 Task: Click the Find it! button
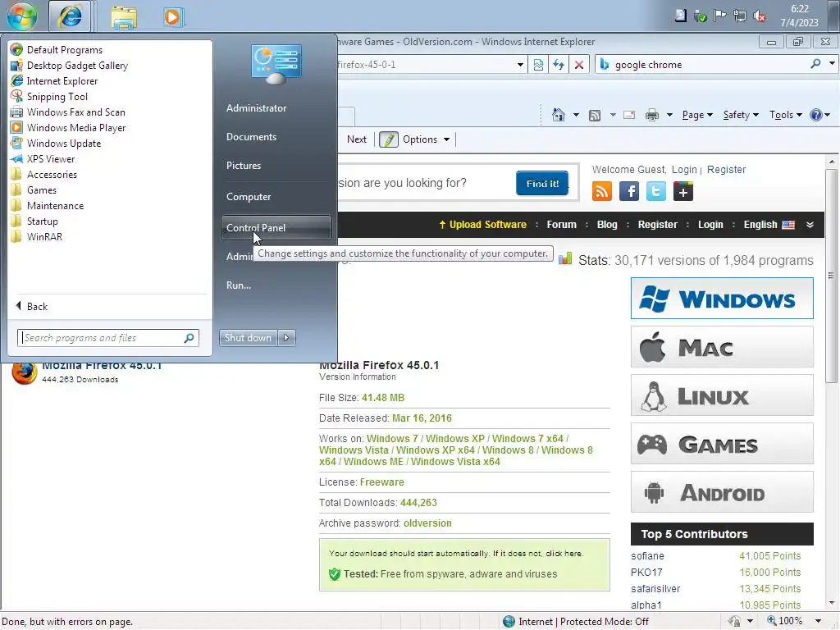(x=542, y=183)
